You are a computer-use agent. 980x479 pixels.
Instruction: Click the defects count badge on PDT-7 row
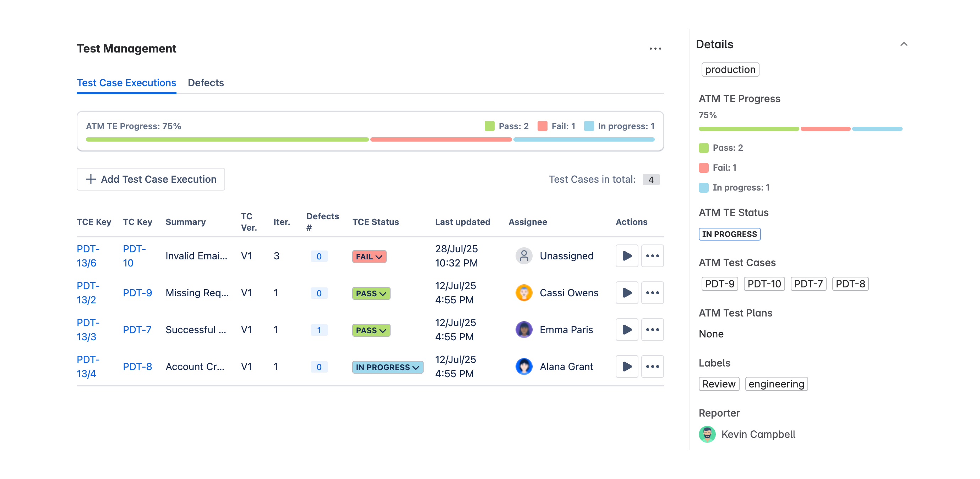tap(319, 330)
